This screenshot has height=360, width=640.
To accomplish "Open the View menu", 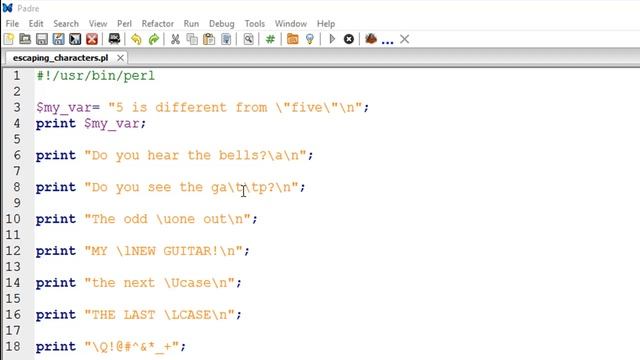I will [98, 24].
